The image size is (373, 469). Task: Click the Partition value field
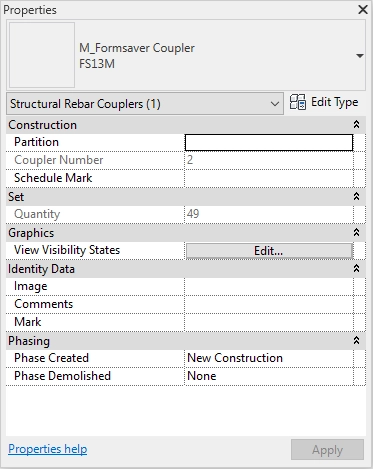(x=269, y=143)
